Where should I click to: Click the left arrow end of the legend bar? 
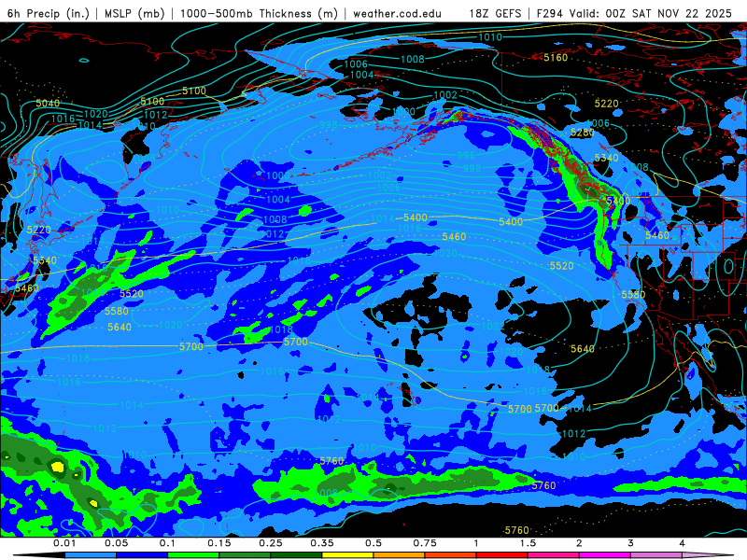coord(39,555)
